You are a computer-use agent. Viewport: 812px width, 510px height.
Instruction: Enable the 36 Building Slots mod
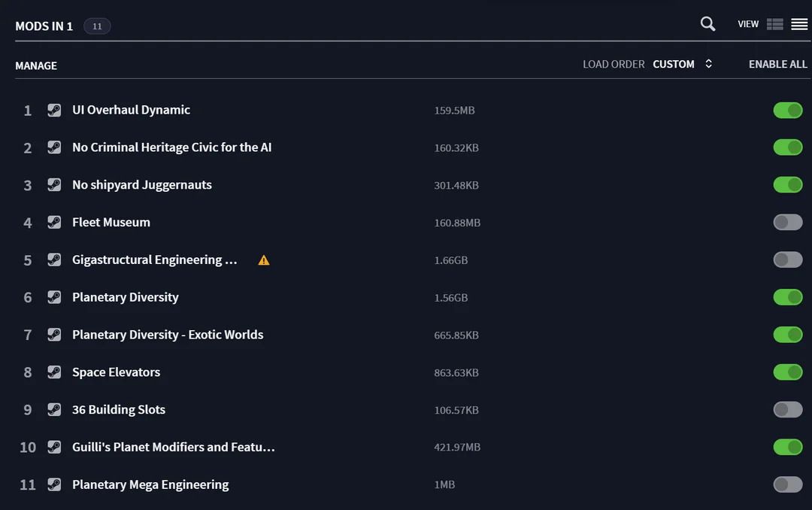tap(787, 410)
